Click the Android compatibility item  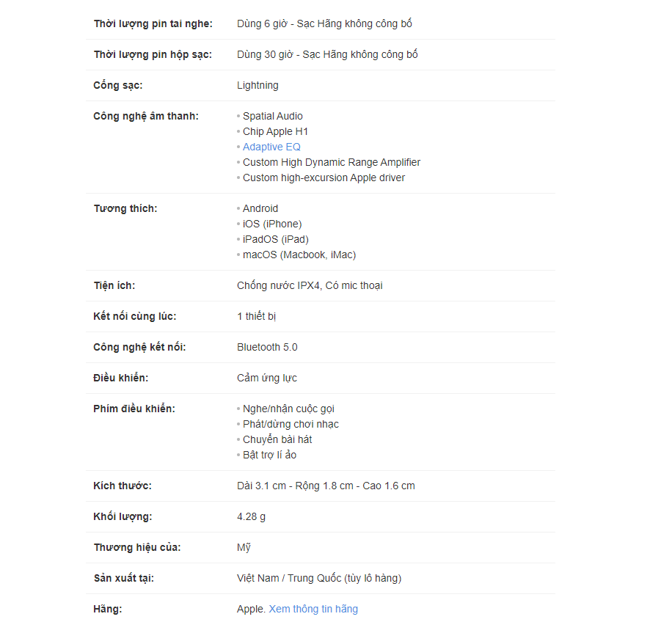[260, 208]
